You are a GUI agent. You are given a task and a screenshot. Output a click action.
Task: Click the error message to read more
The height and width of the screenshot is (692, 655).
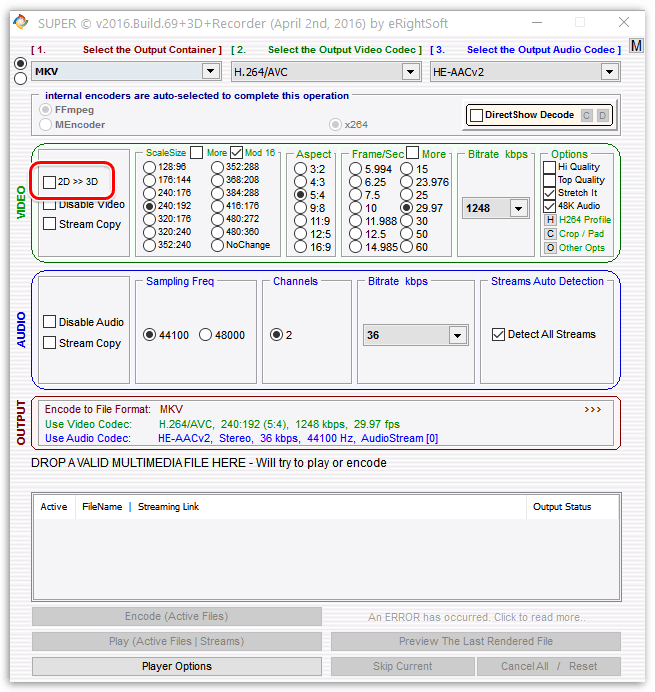475,617
